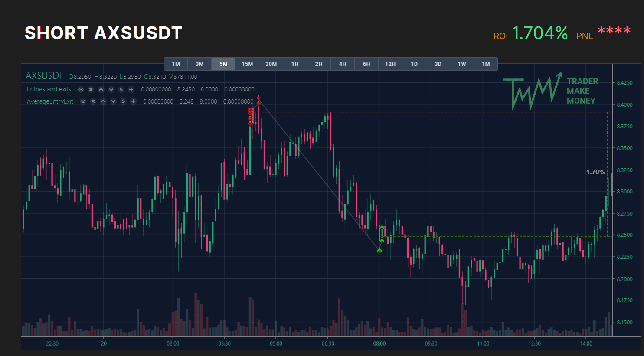Click the 8.248 value in AverageEntryExit row
The width and height of the screenshot is (644, 356).
pos(186,101)
